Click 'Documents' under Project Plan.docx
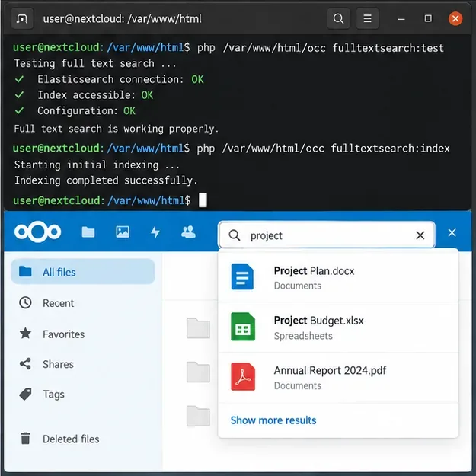 coord(298,286)
